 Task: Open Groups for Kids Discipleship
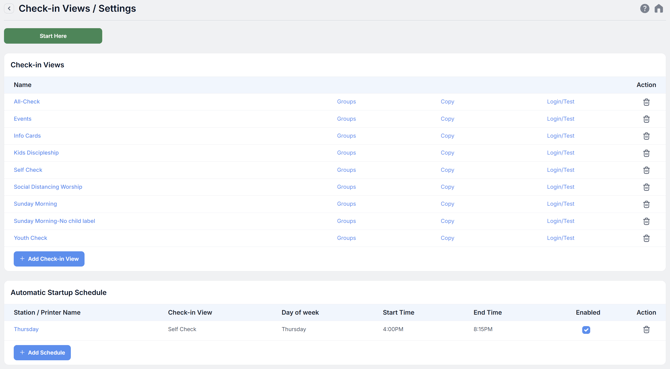tap(346, 153)
